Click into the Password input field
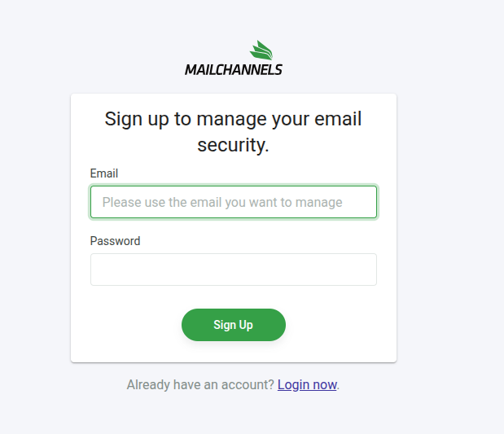 [x=234, y=270]
